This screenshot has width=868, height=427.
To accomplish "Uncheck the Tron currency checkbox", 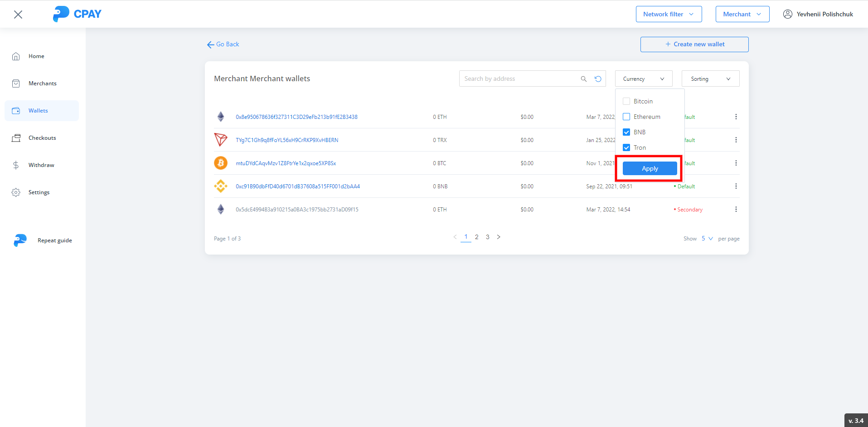I will [x=626, y=147].
